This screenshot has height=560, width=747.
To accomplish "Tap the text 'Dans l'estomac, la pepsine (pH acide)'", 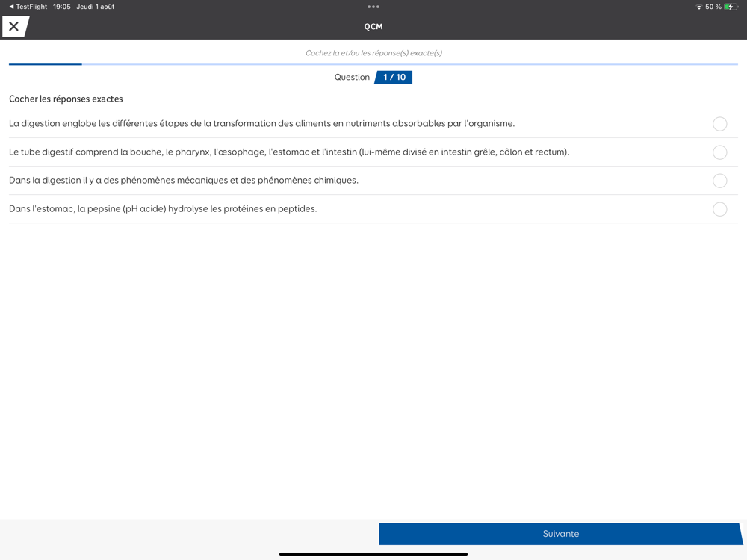I will [87, 208].
